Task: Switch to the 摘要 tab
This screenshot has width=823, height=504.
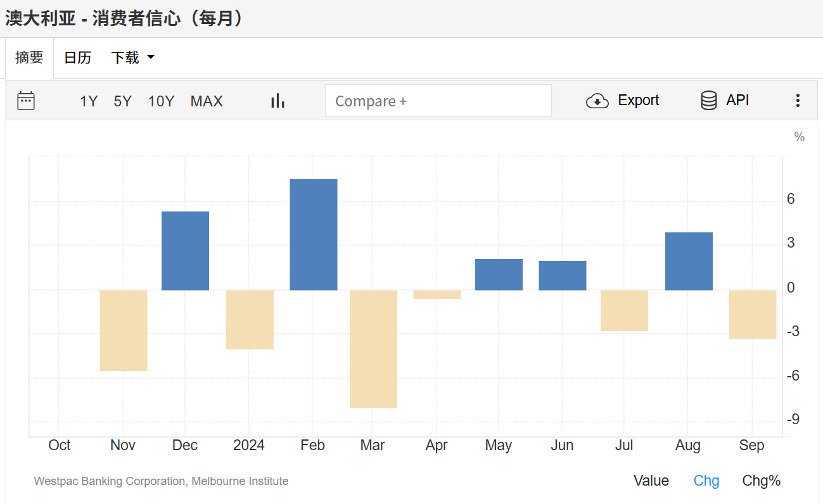Action: 29,58
